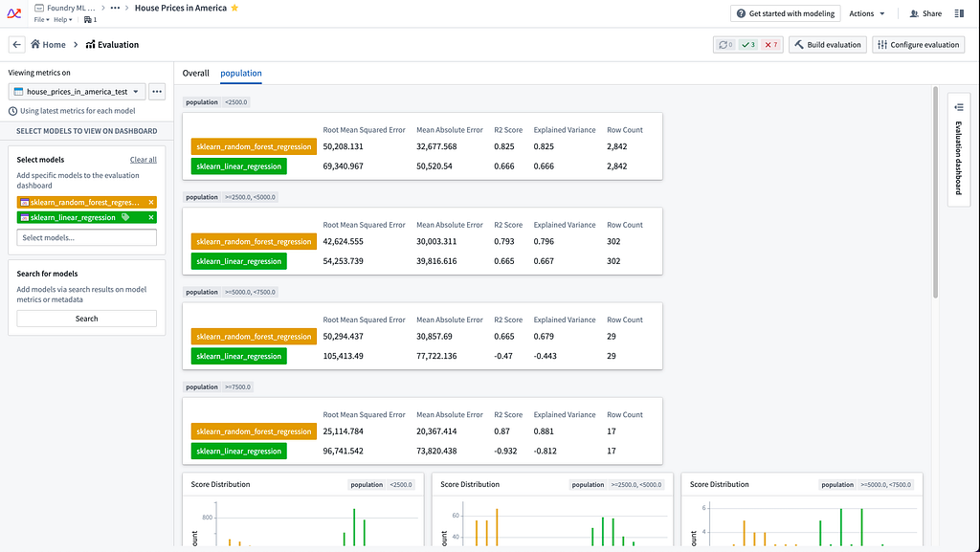Remove sklearn_random_forest_regression model chip
Screen dimensions: 980x552
[x=151, y=202]
